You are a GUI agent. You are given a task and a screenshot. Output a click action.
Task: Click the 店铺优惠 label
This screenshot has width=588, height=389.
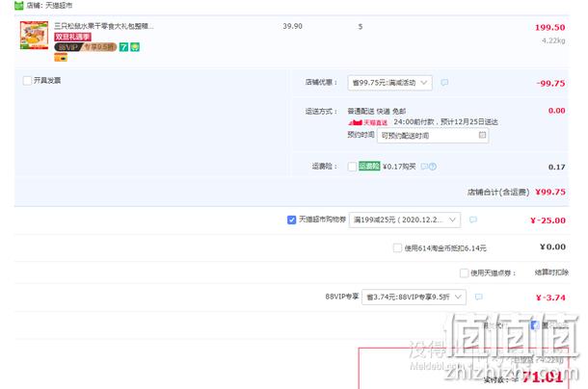click(321, 82)
